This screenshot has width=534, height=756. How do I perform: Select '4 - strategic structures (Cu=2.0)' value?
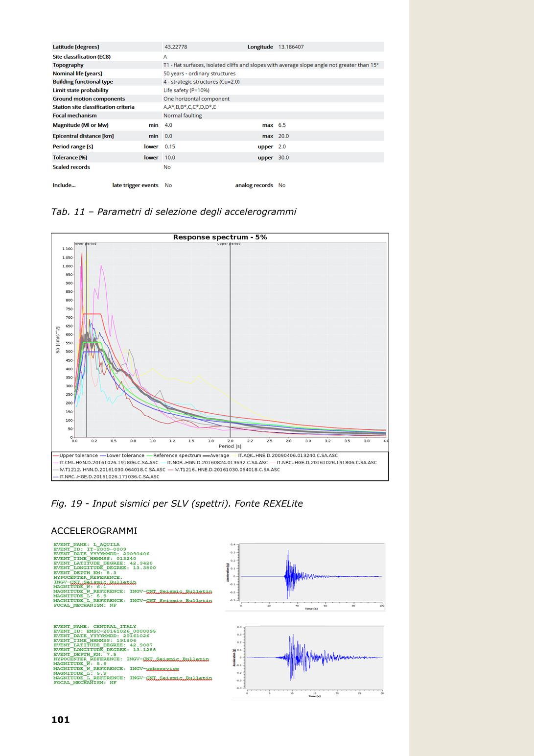coord(202,82)
